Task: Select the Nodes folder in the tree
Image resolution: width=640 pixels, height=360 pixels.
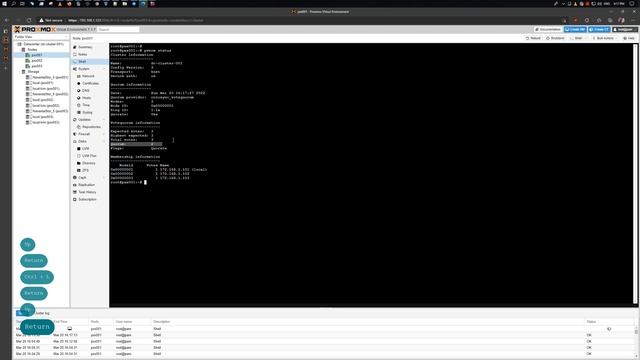Action: [x=32, y=50]
